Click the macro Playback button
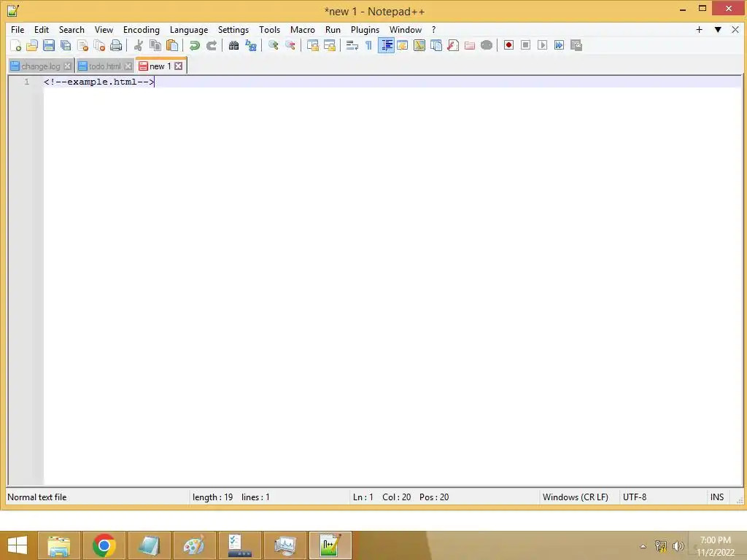Image resolution: width=747 pixels, height=560 pixels. pos(542,45)
